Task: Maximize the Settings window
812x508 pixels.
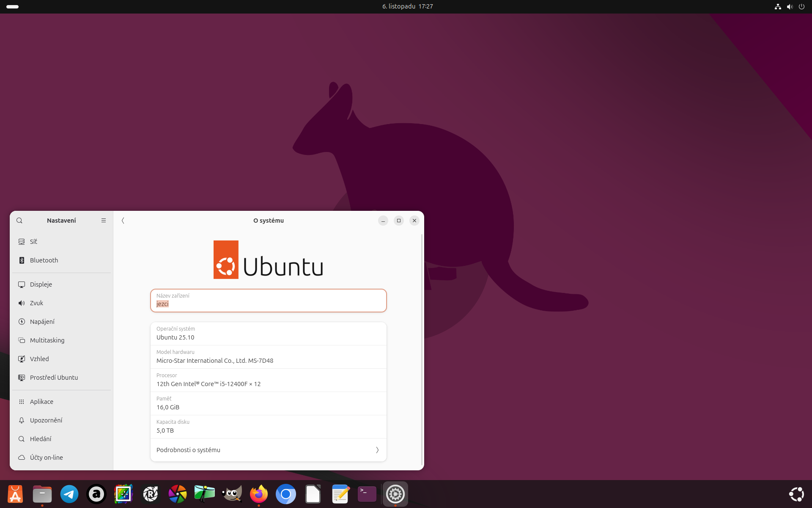Action: click(x=399, y=221)
